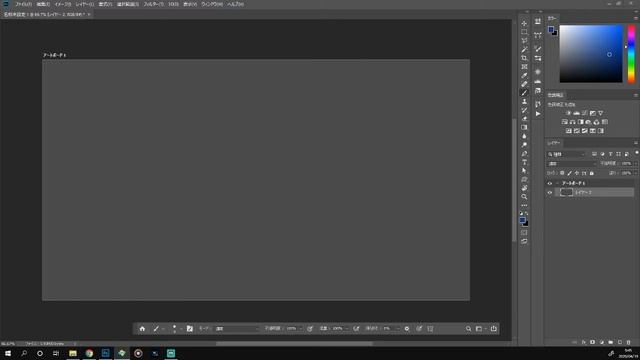This screenshot has width=640, height=360.
Task: Hide the artboard 1 layer group
Action: [x=550, y=184]
